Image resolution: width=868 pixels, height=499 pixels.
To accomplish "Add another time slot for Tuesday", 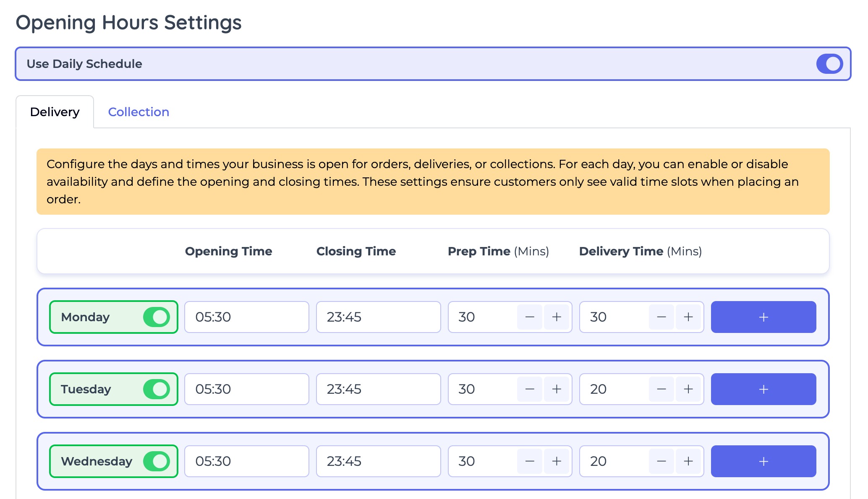I will point(763,389).
